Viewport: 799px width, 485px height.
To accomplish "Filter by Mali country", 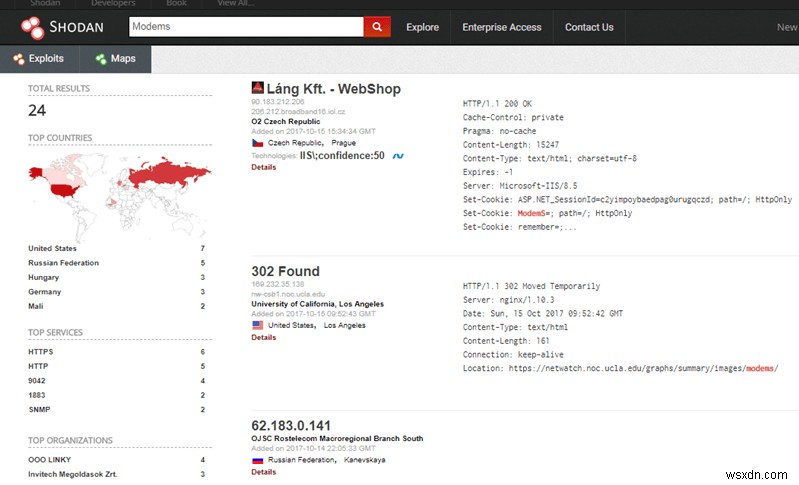I will pyautogui.click(x=36, y=306).
